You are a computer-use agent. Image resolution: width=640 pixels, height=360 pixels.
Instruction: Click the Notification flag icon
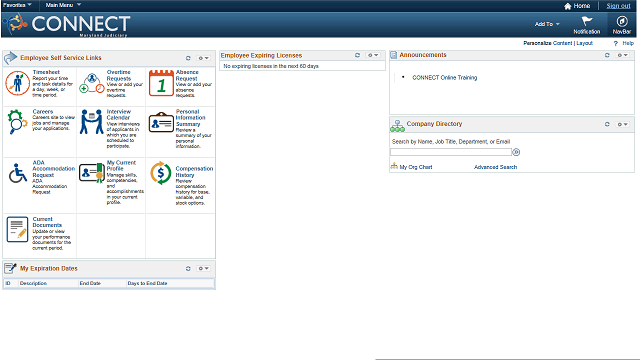point(587,21)
